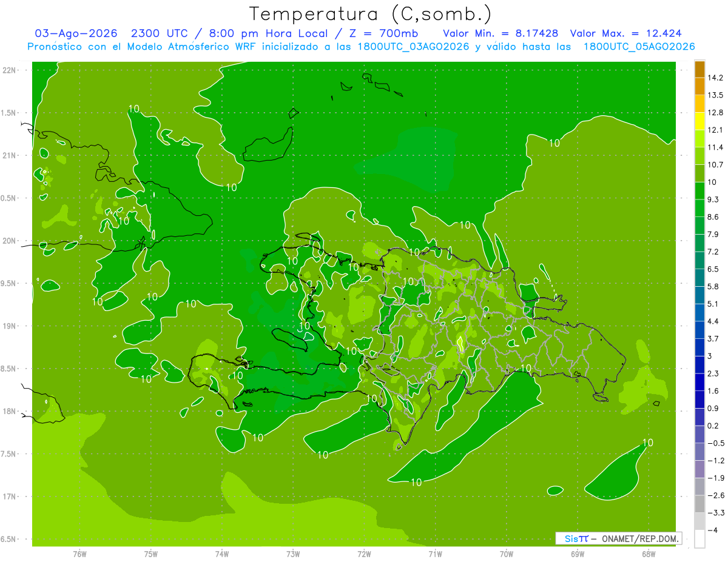Pick the yellow legend swatch between 12.1 and 12.8
This screenshot has height=562, width=728.
699,121
